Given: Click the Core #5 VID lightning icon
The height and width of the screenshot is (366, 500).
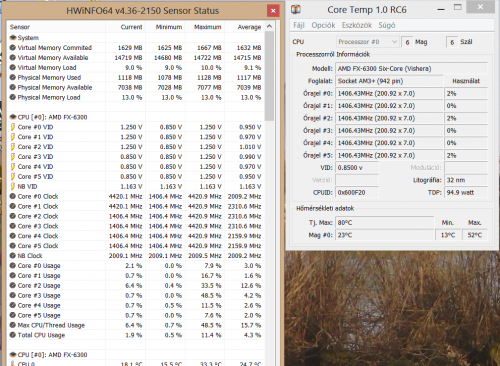Looking at the screenshot, I should point(13,176).
